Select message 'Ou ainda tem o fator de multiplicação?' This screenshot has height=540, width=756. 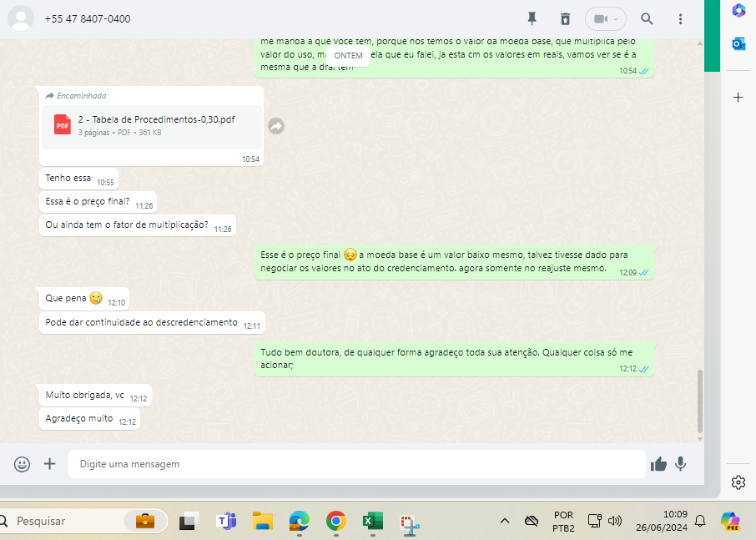pyautogui.click(x=138, y=225)
